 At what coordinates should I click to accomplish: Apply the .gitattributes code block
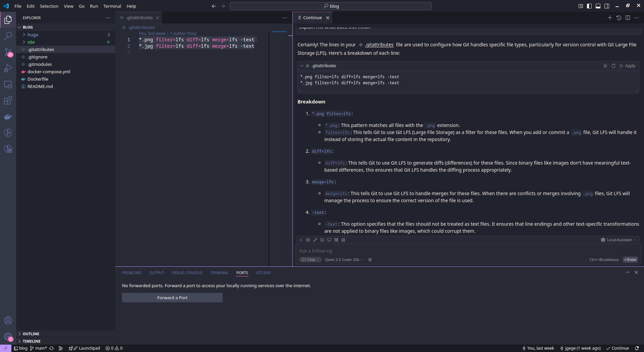click(628, 66)
